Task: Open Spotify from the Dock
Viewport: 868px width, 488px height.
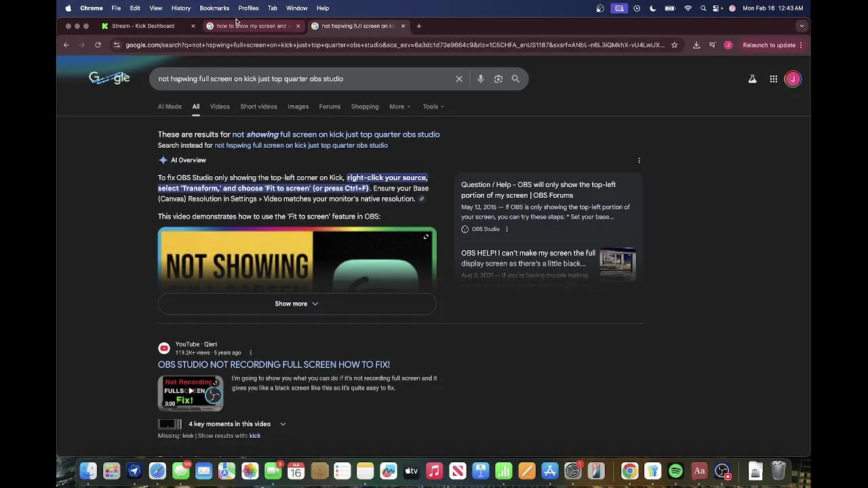Action: point(675,470)
